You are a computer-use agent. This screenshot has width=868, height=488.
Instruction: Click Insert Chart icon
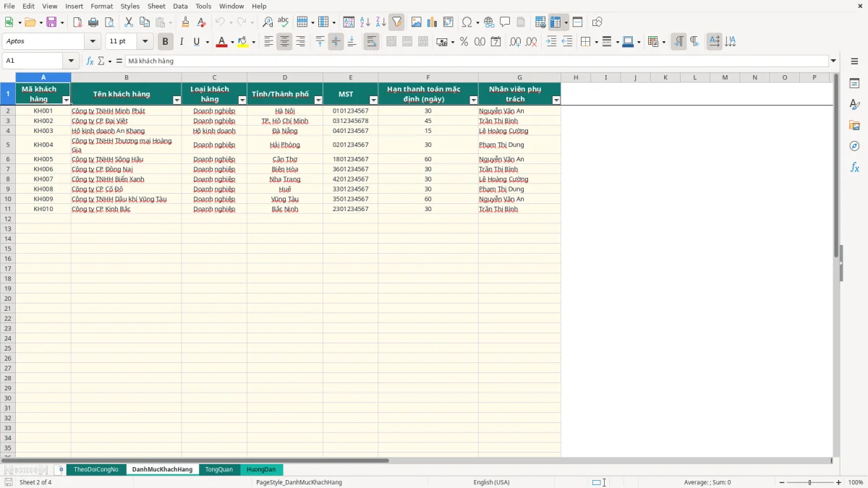[x=433, y=22]
